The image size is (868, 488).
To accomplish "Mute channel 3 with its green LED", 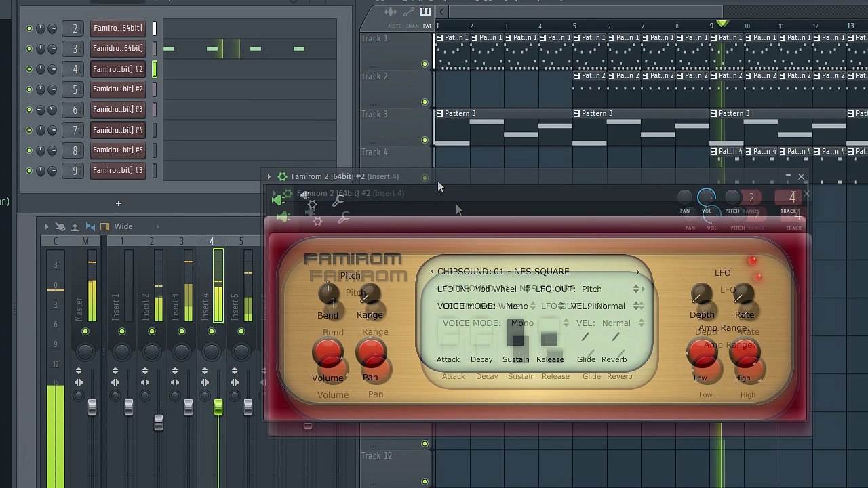I will pos(28,49).
